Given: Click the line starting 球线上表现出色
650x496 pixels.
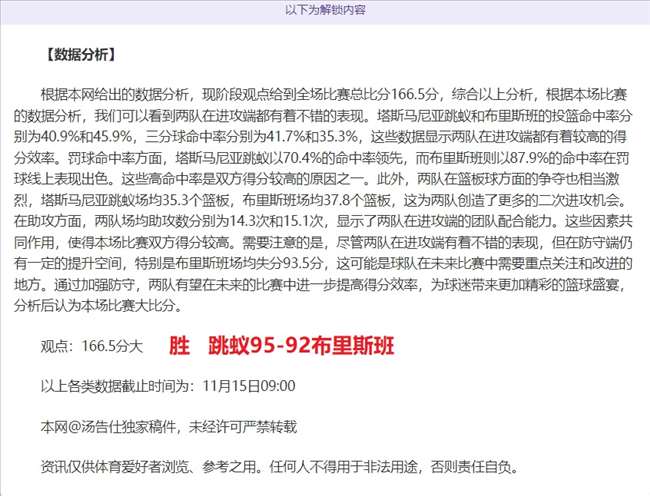Looking at the screenshot, I should tap(317, 179).
